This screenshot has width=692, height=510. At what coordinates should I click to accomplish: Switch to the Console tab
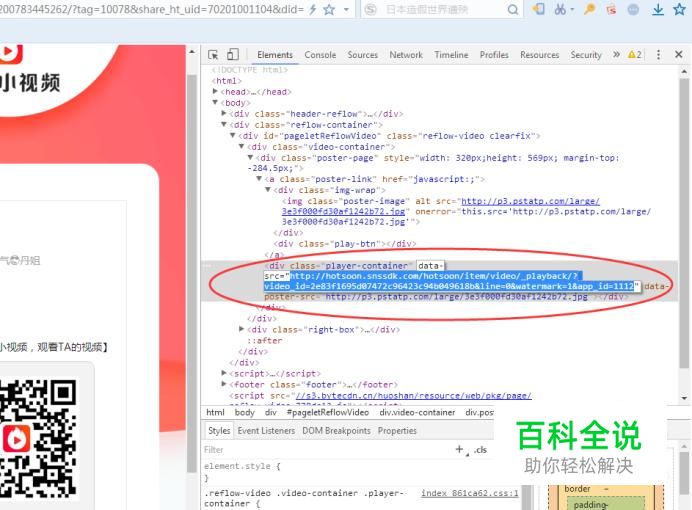[x=320, y=55]
